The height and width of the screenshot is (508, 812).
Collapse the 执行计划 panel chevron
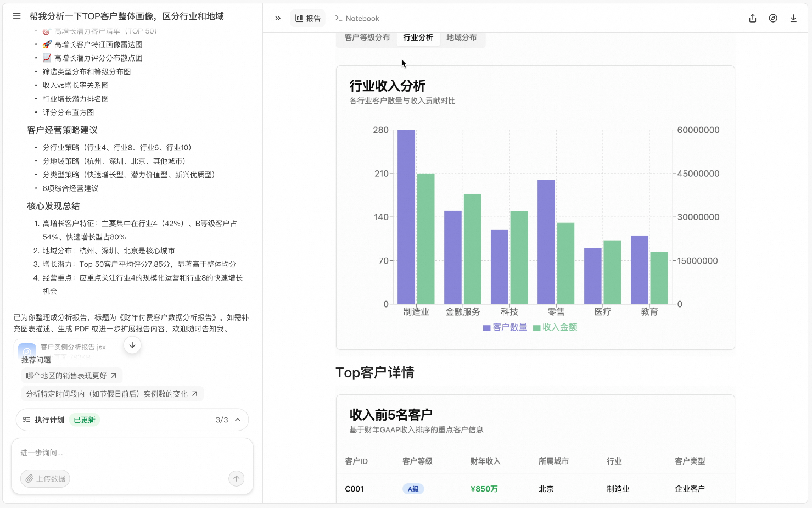[x=238, y=420]
